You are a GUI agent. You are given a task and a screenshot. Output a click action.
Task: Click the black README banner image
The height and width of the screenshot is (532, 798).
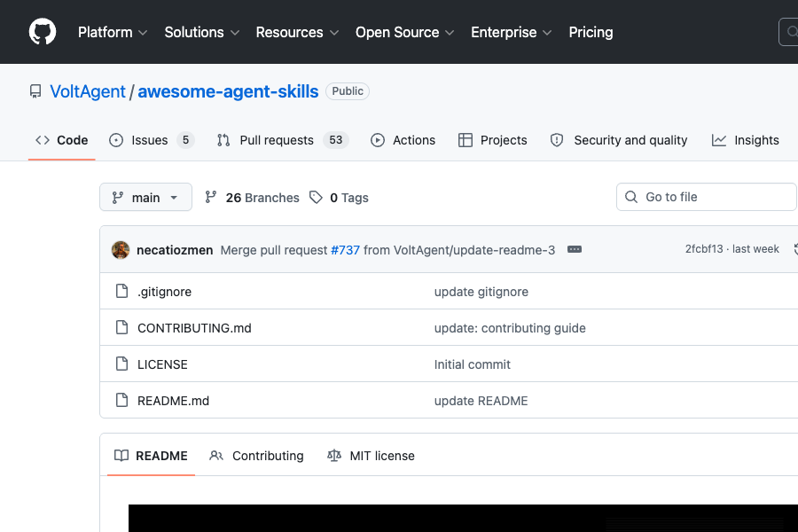click(463, 518)
